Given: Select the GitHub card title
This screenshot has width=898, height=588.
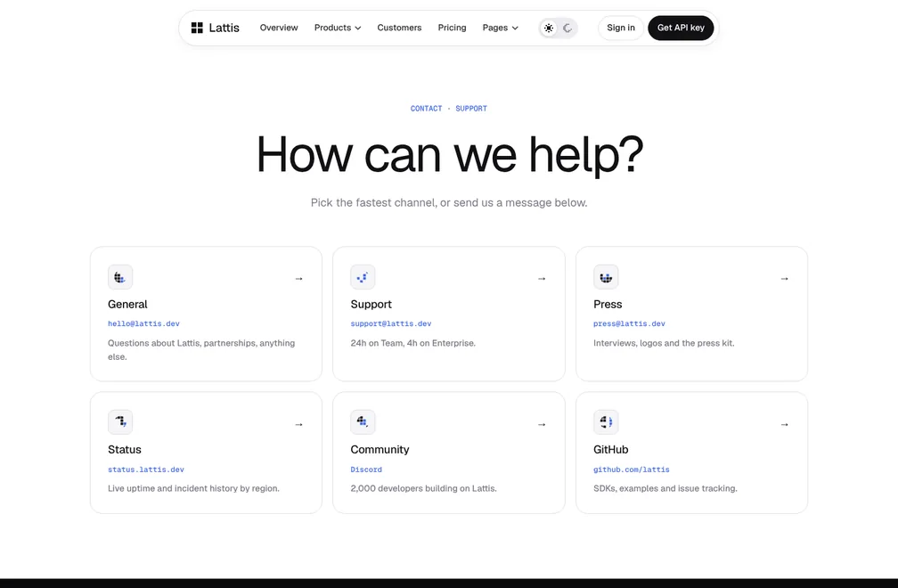Looking at the screenshot, I should [x=610, y=449].
